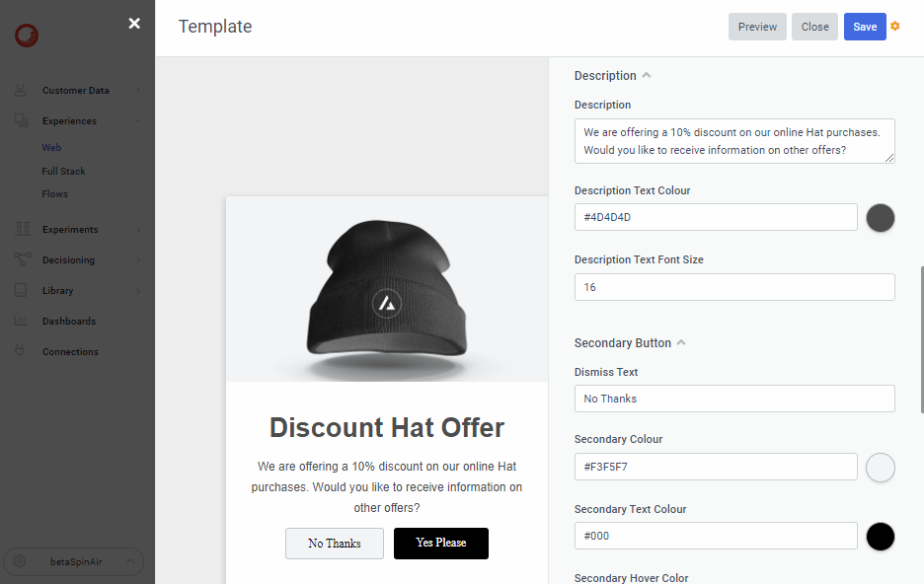Click the Decisioning sidebar icon
924x584 pixels.
point(21,260)
